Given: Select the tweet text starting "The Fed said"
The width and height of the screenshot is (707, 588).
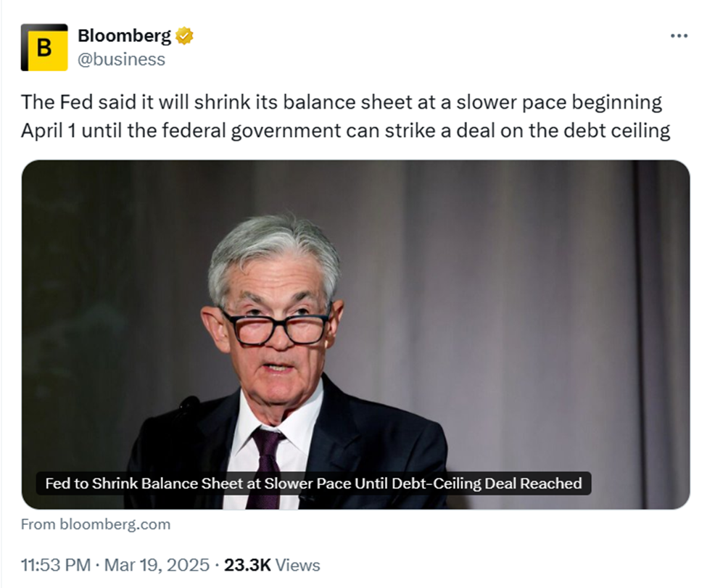Looking at the screenshot, I should coord(346,116).
